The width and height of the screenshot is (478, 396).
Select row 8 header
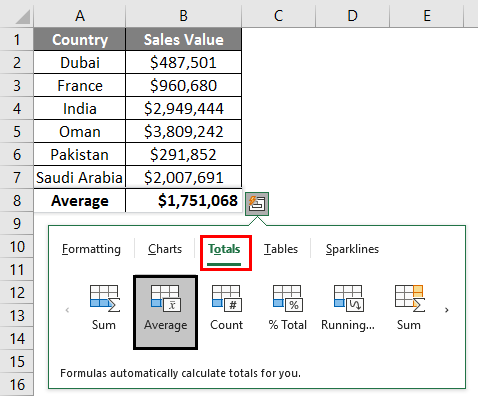(x=17, y=200)
